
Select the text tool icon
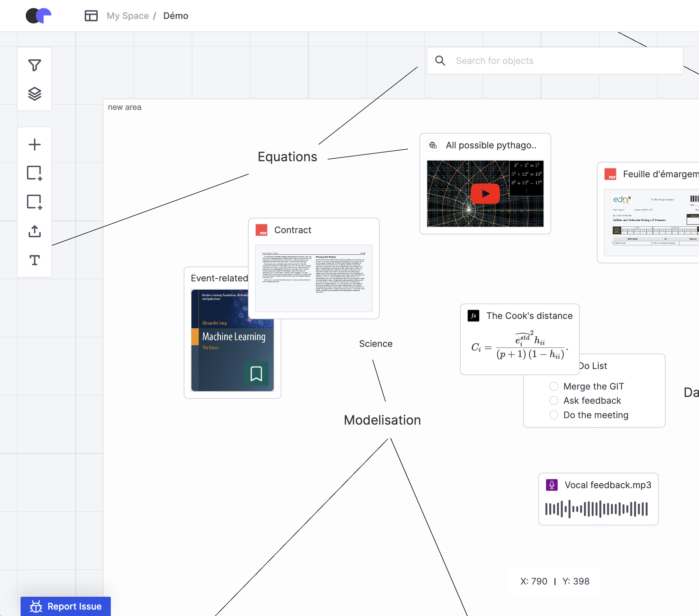tap(35, 260)
